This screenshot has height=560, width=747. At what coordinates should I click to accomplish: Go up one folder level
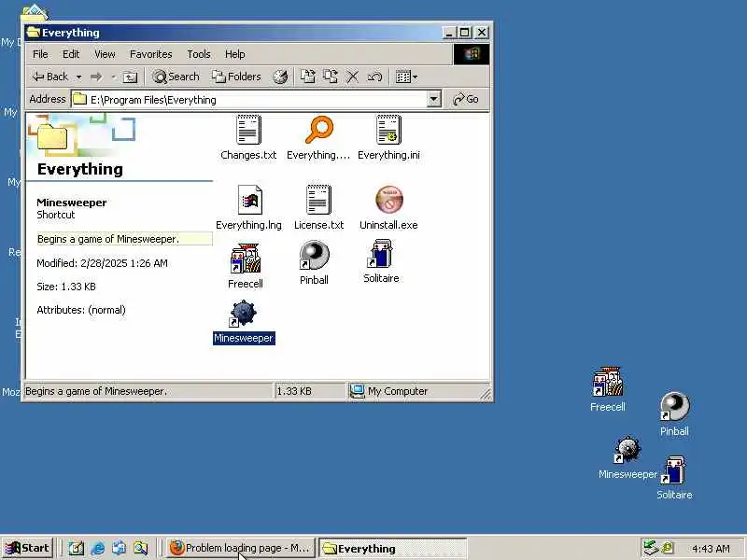pos(130,77)
